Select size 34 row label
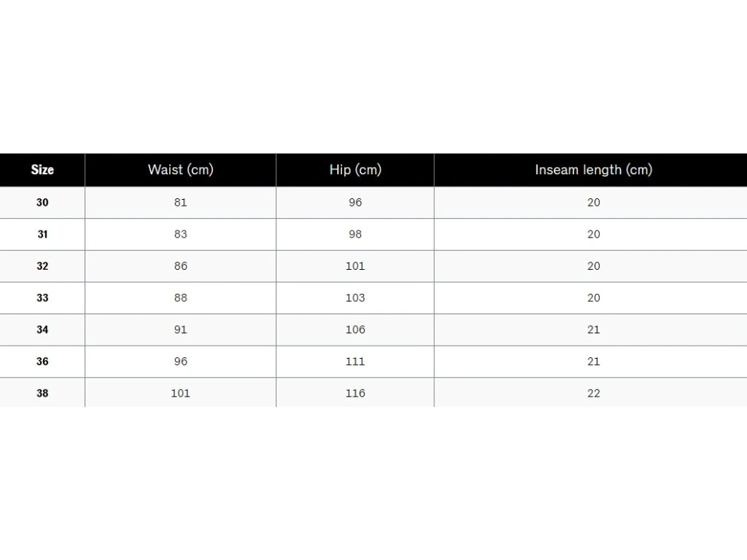The width and height of the screenshot is (747, 560). tap(42, 330)
